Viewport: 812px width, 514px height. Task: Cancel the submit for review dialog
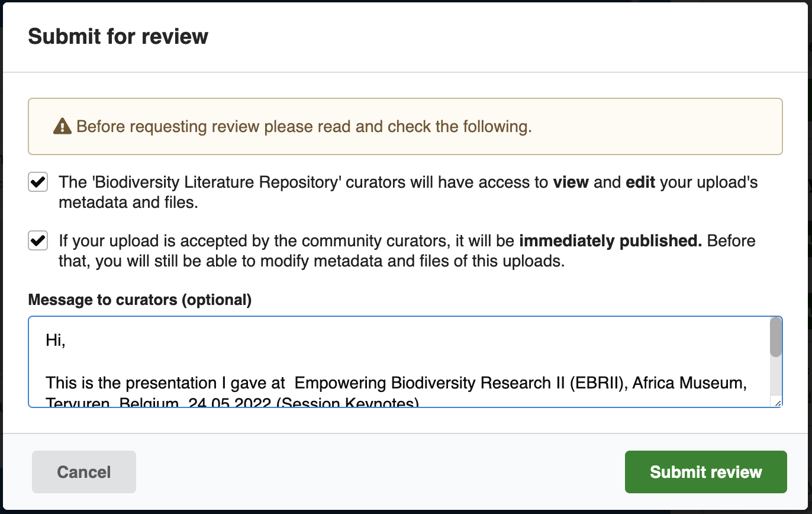coord(84,472)
